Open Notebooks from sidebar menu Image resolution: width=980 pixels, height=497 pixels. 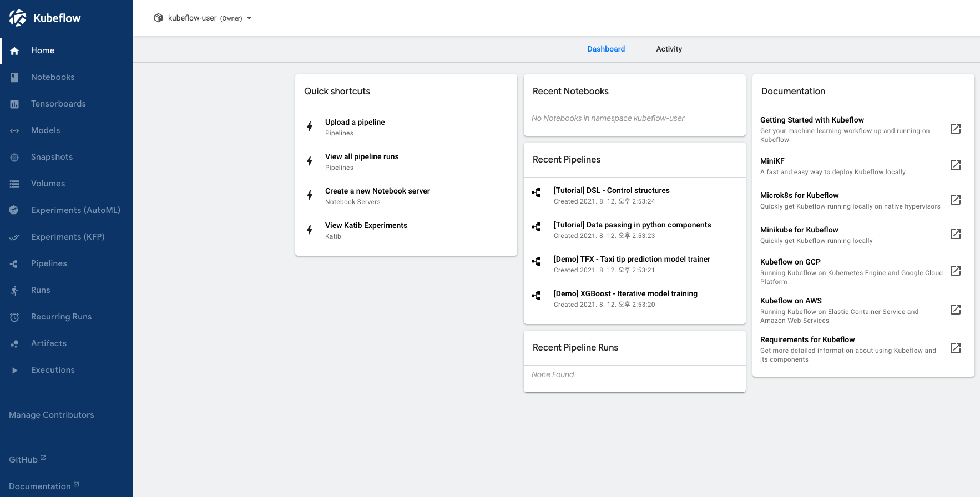point(67,77)
